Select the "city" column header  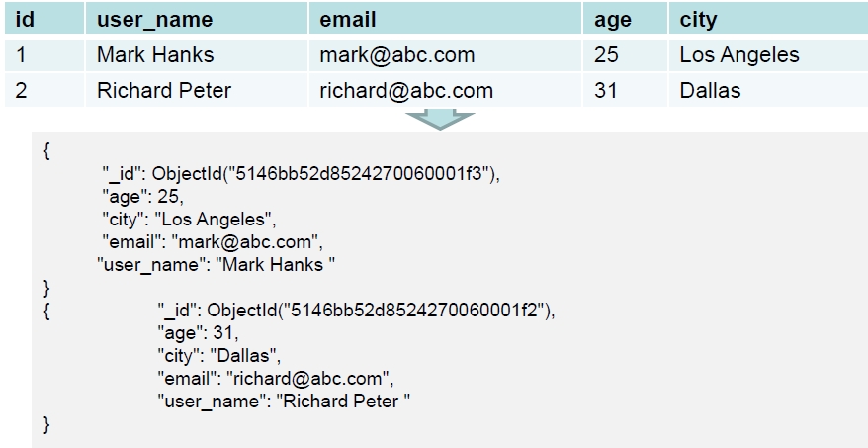[x=698, y=19]
